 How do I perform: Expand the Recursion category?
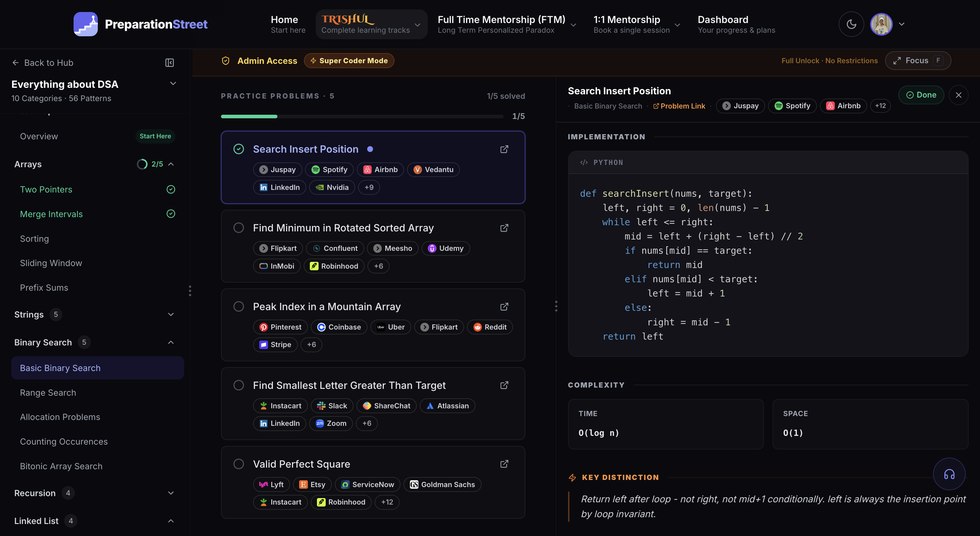click(x=171, y=494)
